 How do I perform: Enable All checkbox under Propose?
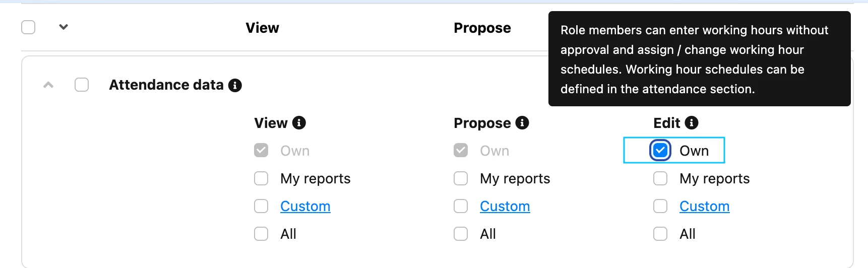461,234
